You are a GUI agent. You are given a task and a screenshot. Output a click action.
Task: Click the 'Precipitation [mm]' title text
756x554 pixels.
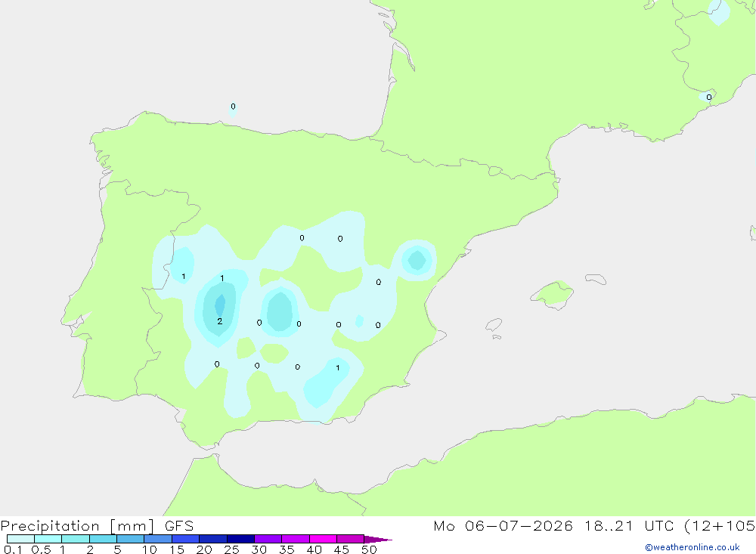pyautogui.click(x=77, y=526)
